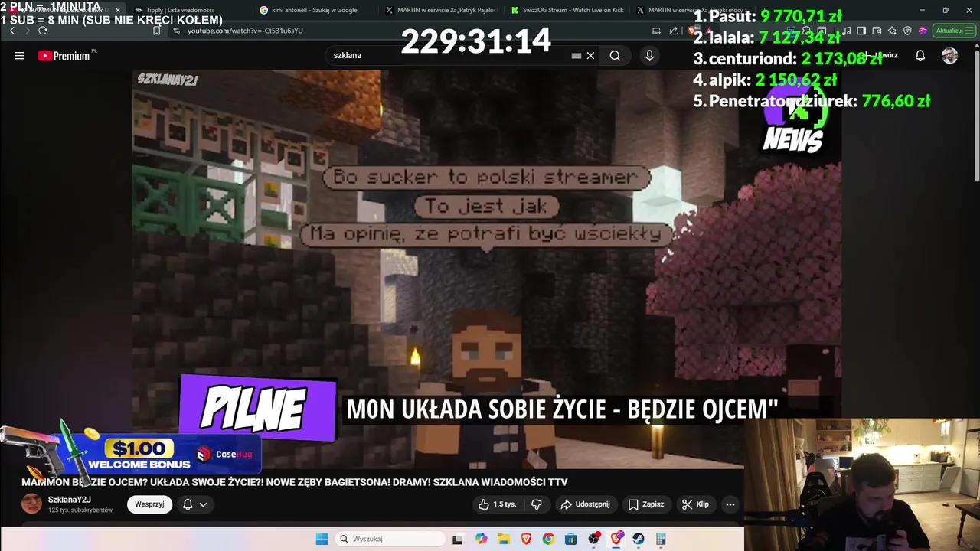This screenshot has height=551, width=980.
Task: Dislike the video with thumbs-down
Action: pyautogui.click(x=536, y=504)
